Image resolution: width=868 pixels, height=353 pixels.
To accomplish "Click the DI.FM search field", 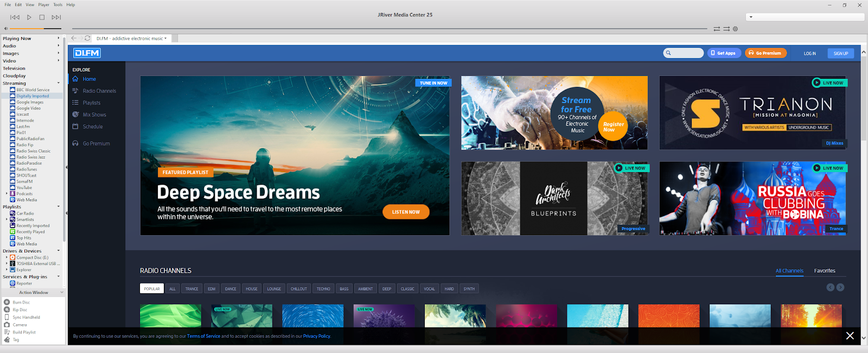I will click(x=684, y=53).
